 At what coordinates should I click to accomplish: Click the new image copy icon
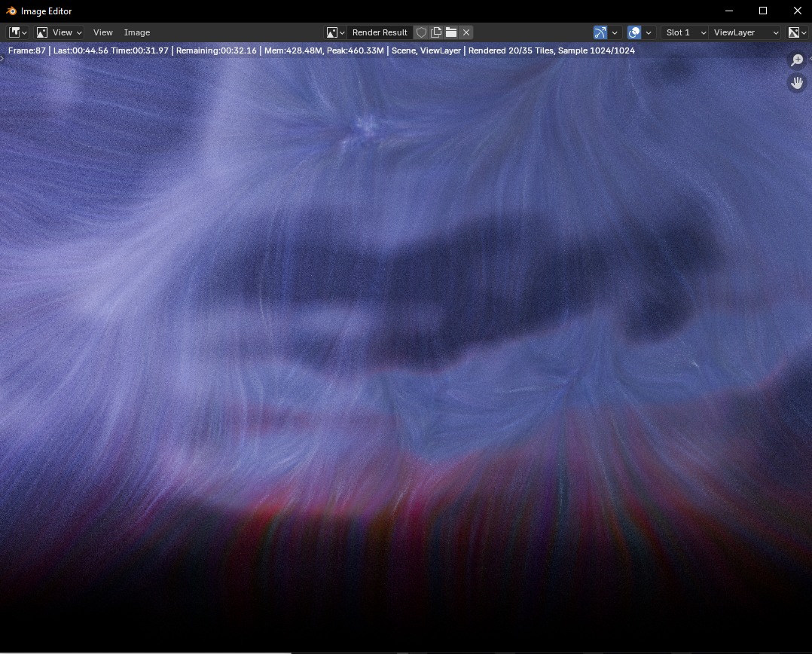[436, 32]
